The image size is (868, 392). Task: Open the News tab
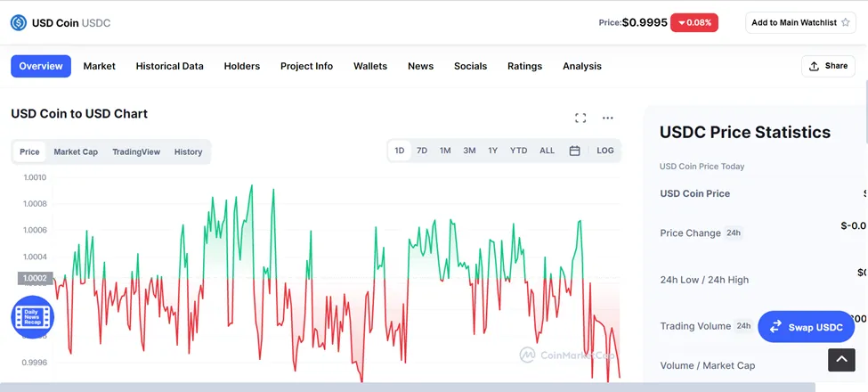[x=421, y=66]
